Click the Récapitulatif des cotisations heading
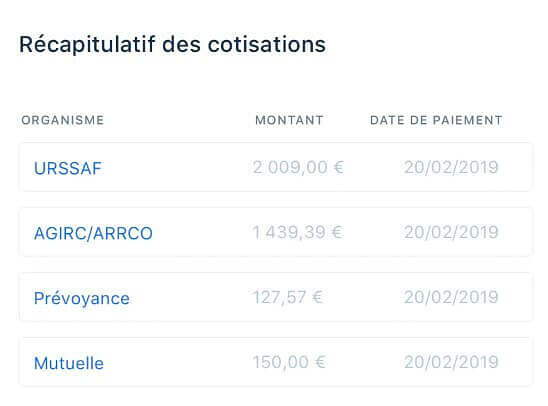 click(172, 45)
